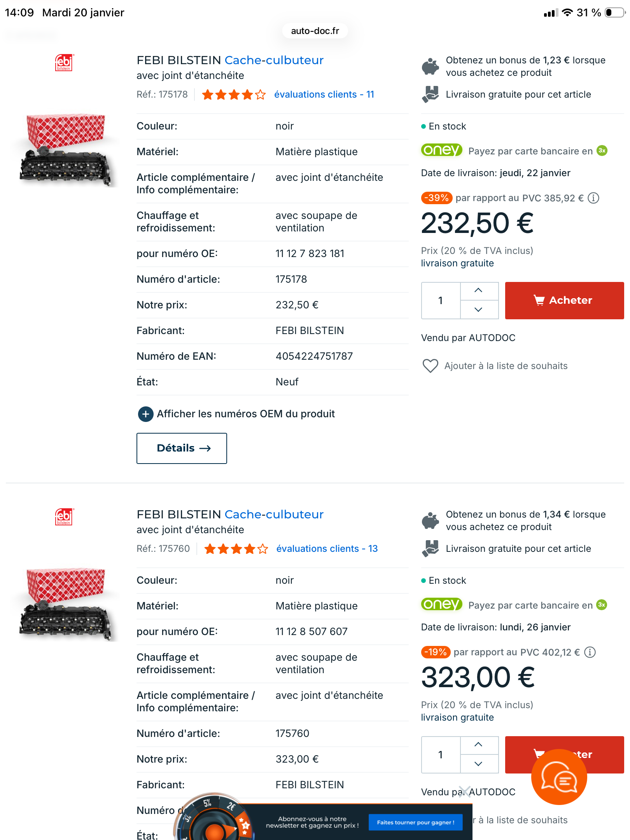Decrease quantity for the 323,00 € product

pos(478,764)
